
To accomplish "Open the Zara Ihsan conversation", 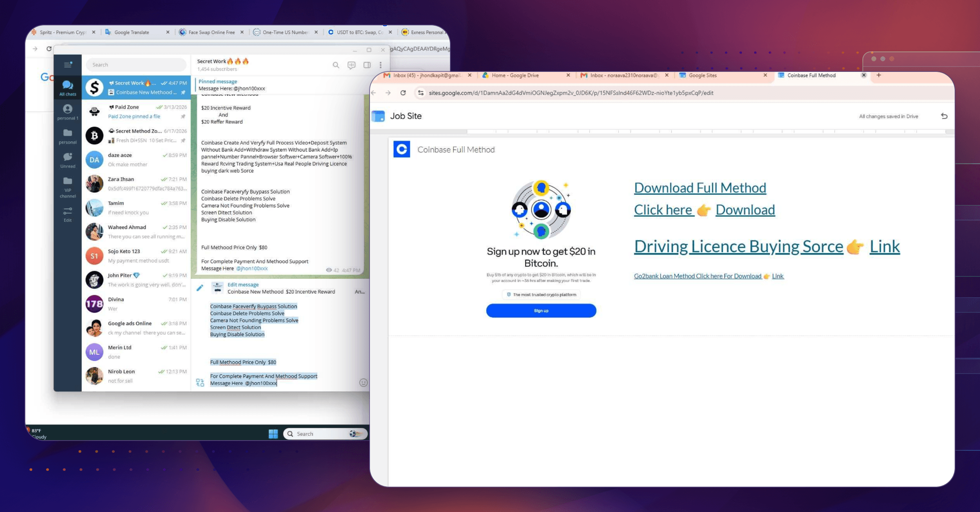I will (x=136, y=184).
